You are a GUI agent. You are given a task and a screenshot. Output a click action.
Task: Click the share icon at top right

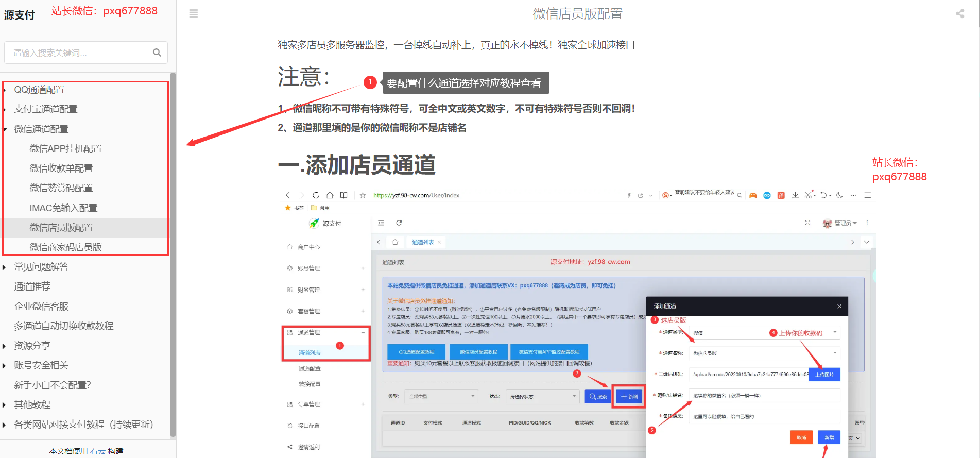click(x=960, y=14)
